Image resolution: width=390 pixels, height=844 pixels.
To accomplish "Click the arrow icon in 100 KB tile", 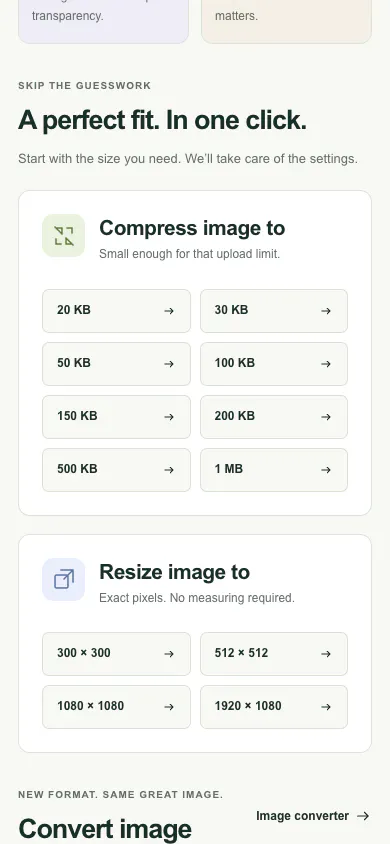I will click(x=326, y=364).
